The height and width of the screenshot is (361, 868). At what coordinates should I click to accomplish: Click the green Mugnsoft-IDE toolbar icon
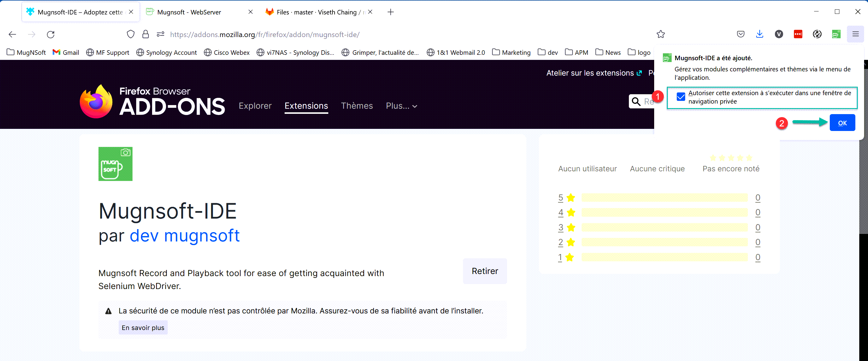(x=836, y=34)
